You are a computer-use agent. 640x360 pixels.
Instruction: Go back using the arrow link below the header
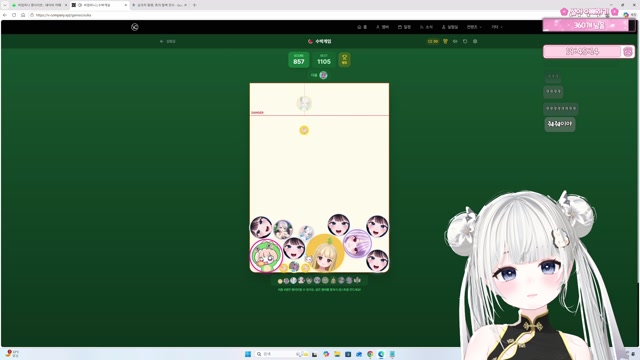pos(167,41)
